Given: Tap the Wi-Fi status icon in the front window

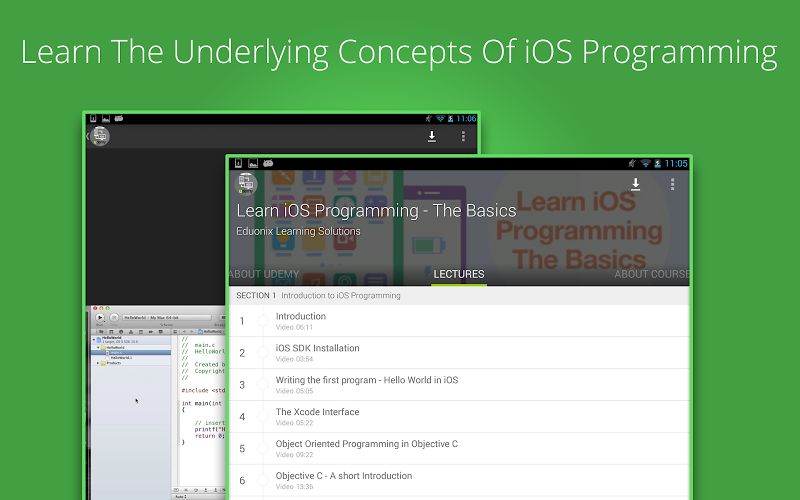Looking at the screenshot, I should tap(645, 163).
